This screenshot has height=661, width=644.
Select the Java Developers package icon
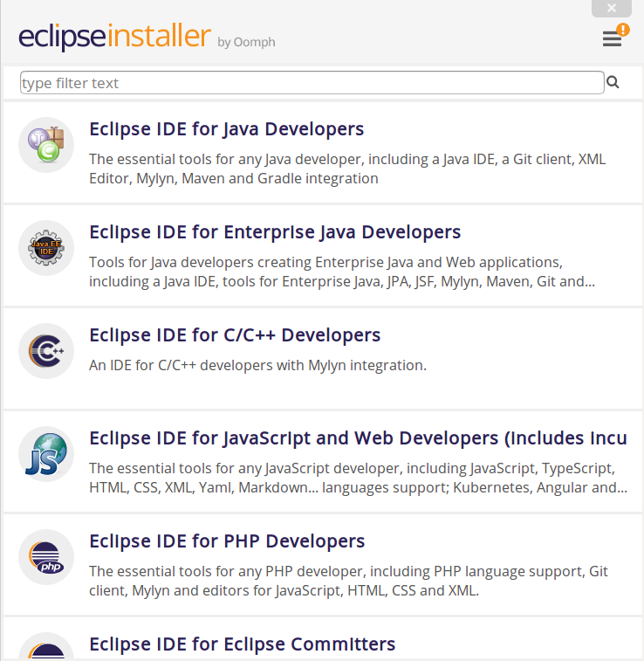[x=46, y=145]
